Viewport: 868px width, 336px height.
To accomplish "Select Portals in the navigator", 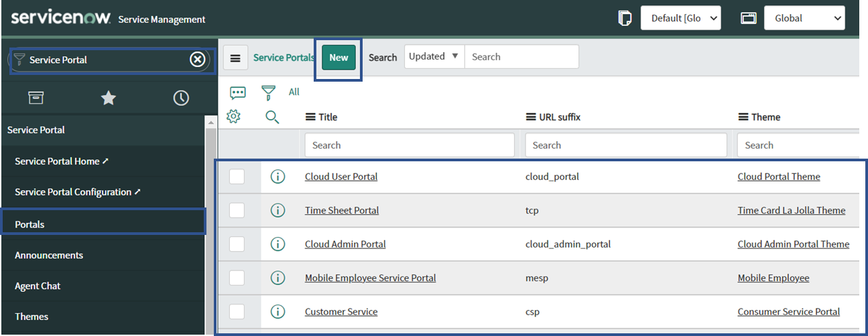I will click(29, 224).
